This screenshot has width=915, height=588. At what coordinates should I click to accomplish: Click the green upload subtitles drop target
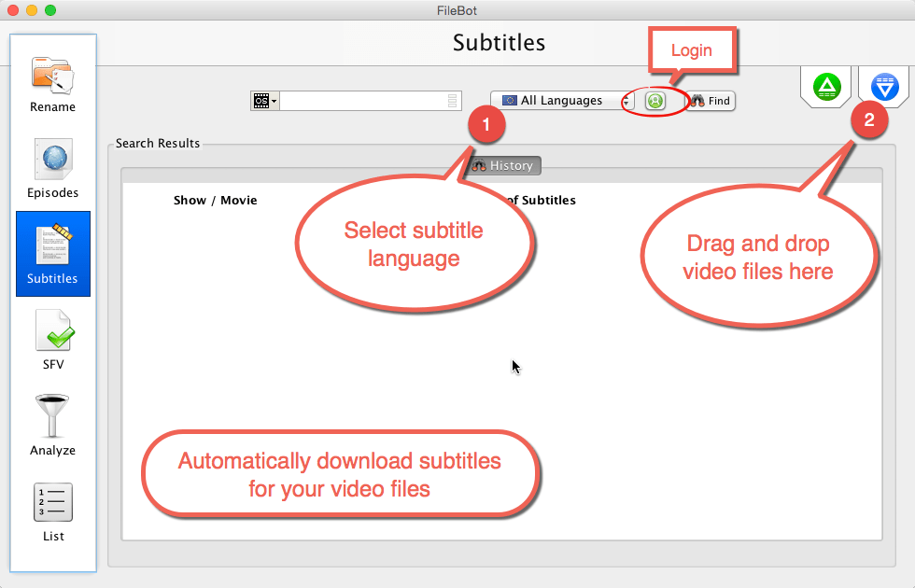point(825,86)
